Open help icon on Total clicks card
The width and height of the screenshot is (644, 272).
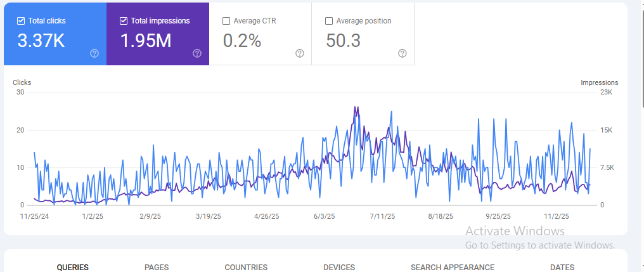(x=94, y=53)
